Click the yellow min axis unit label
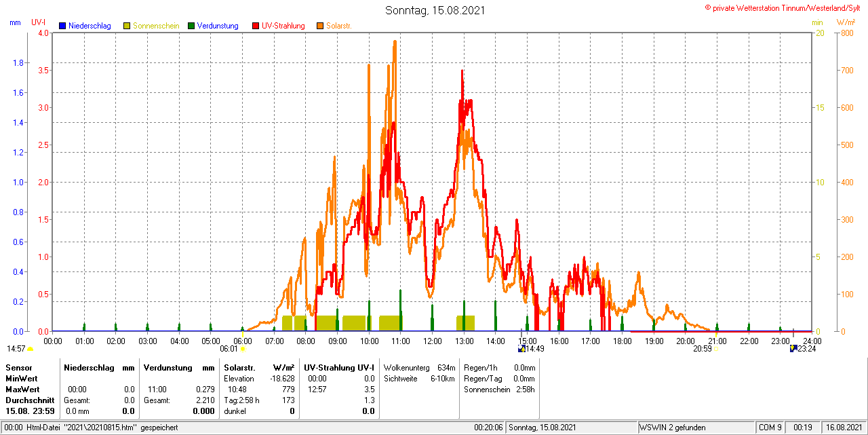 coord(817,22)
